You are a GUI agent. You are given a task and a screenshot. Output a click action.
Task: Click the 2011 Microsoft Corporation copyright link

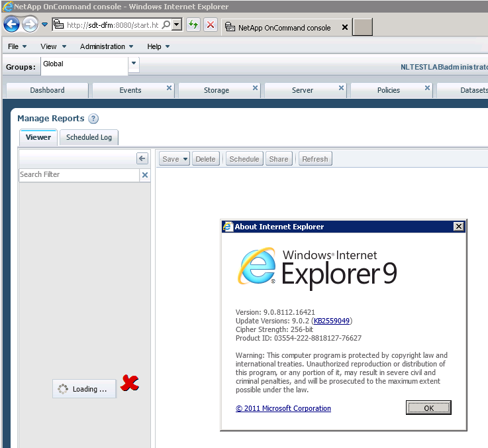(283, 408)
